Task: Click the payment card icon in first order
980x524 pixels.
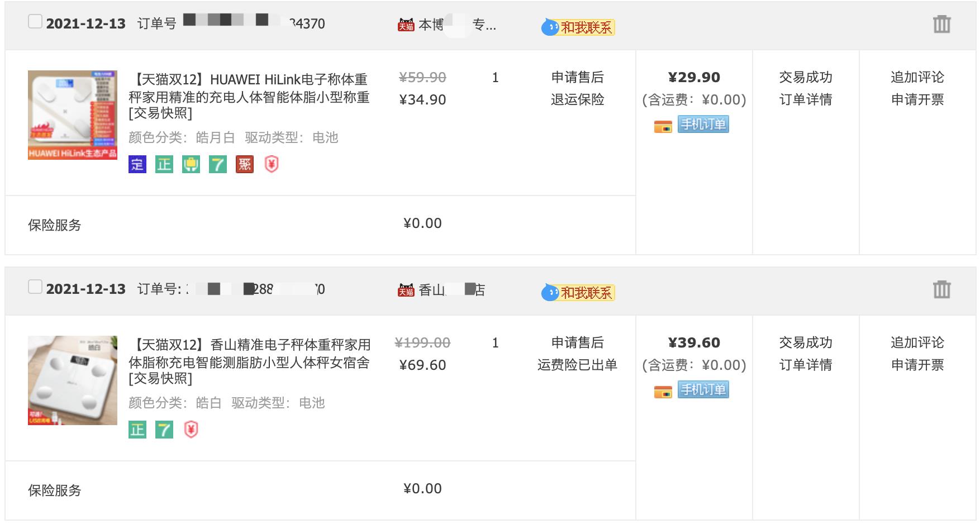Action: coord(663,127)
